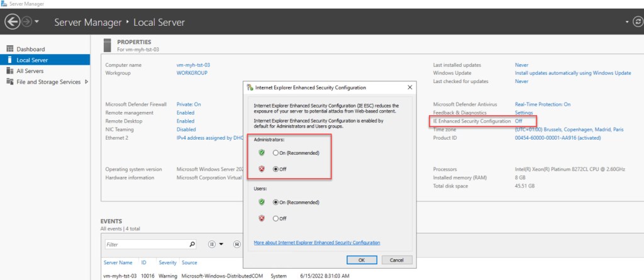Close the IE Enhanced Security Configuration dialog
Viewport: 644px width, 280px height.
pyautogui.click(x=409, y=87)
